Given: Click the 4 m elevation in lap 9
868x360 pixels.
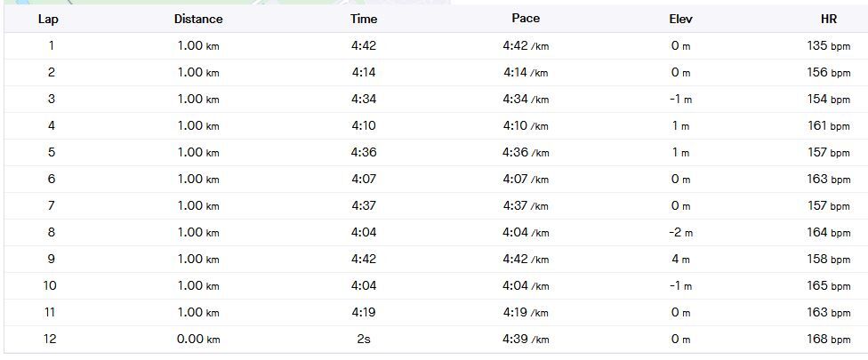Looking at the screenshot, I should pyautogui.click(x=680, y=259).
